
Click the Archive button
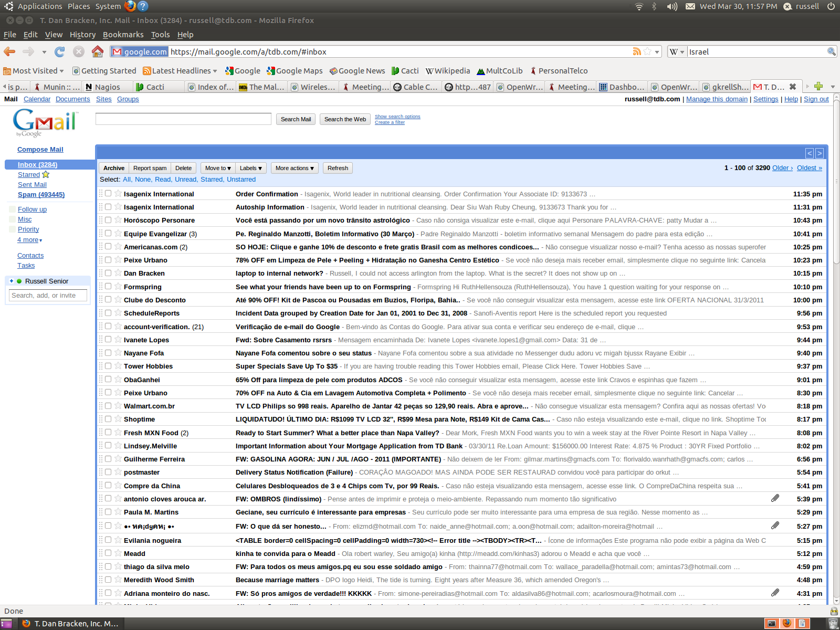coord(114,168)
